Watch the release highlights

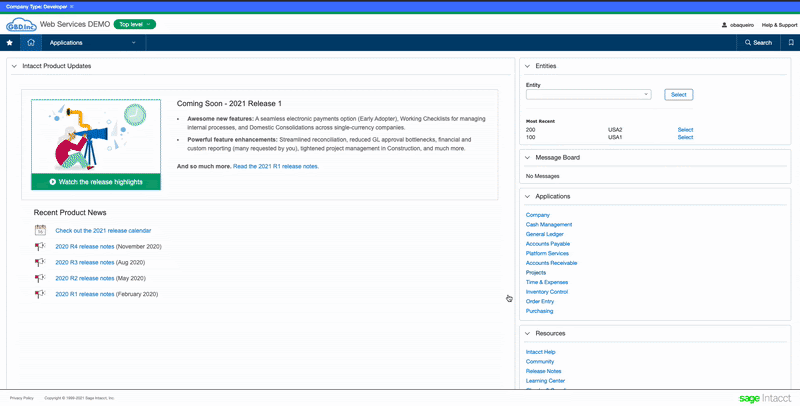pos(96,182)
